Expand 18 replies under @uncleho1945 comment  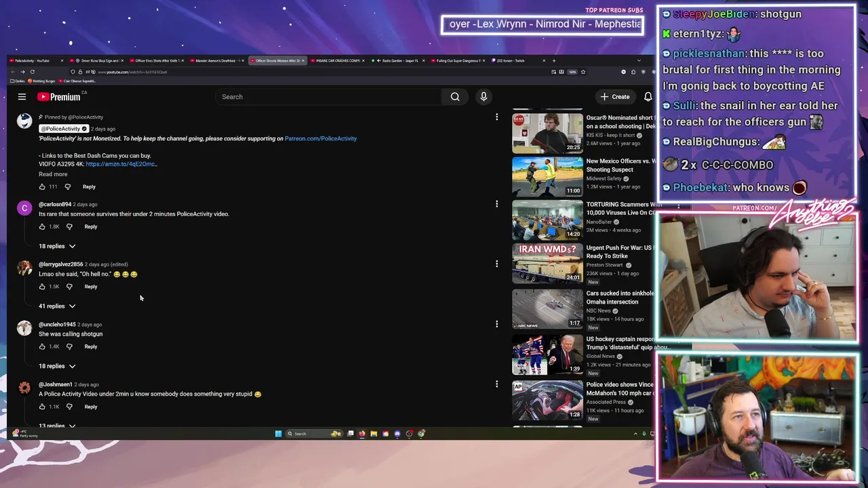[x=57, y=366]
